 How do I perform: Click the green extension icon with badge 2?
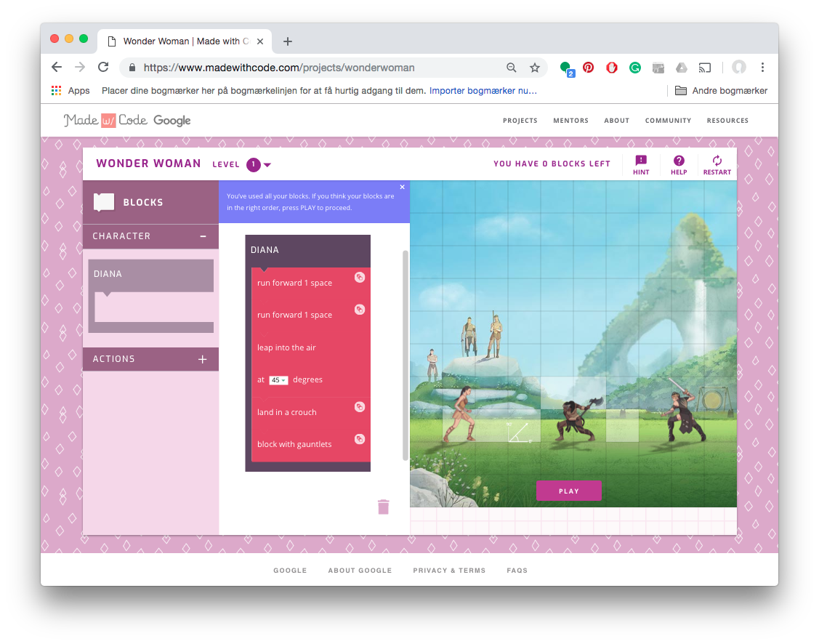566,68
